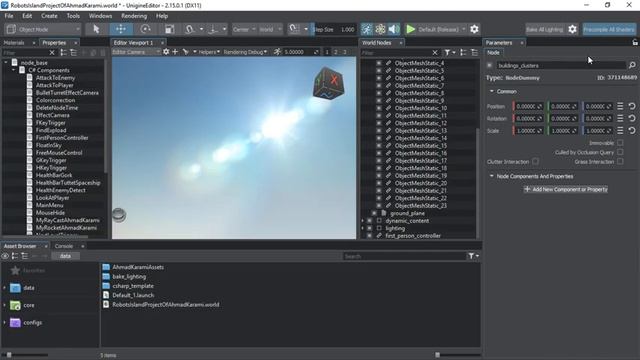Add a camera with the viewport plus icon

[175, 52]
